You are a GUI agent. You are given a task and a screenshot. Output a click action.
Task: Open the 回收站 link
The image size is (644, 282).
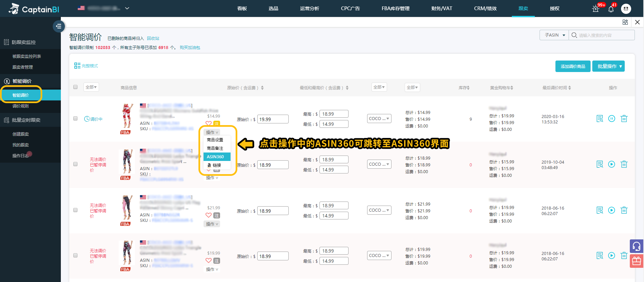pyautogui.click(x=153, y=39)
